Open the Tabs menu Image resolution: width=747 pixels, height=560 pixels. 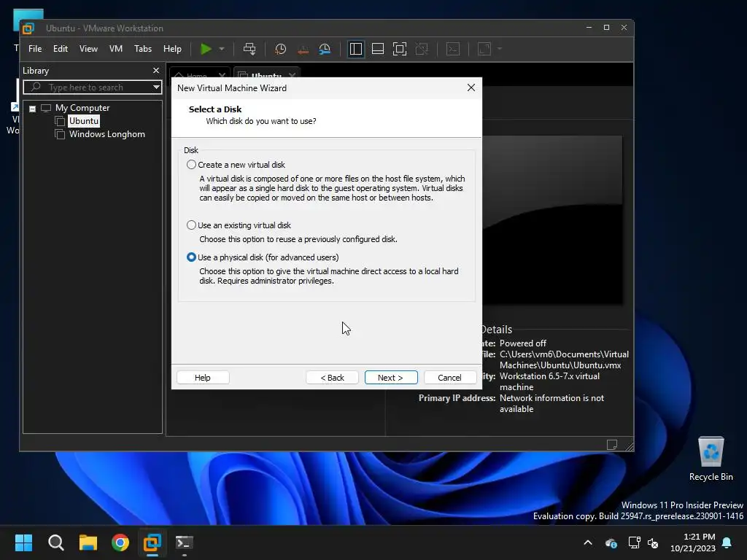pos(142,49)
